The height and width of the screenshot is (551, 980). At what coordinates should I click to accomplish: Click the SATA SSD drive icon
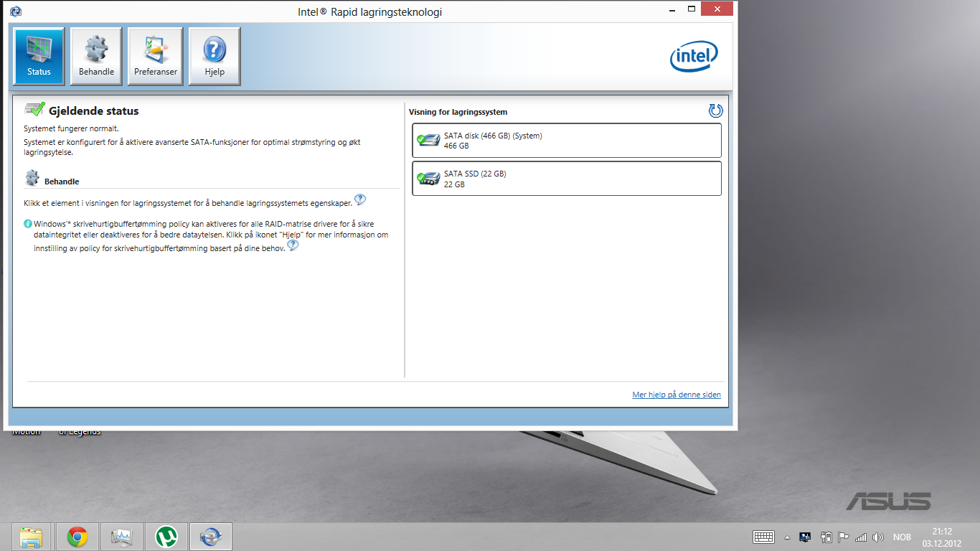click(x=428, y=178)
